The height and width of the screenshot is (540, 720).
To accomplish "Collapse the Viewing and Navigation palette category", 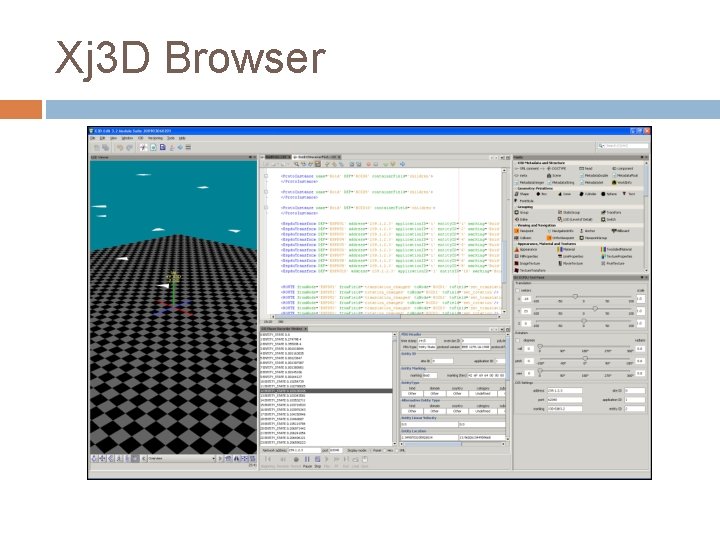I will [x=515, y=225].
